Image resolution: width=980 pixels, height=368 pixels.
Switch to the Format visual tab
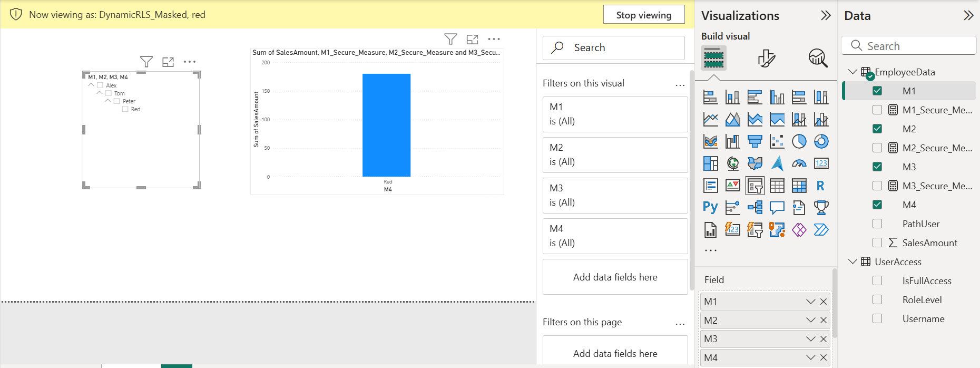tap(766, 58)
